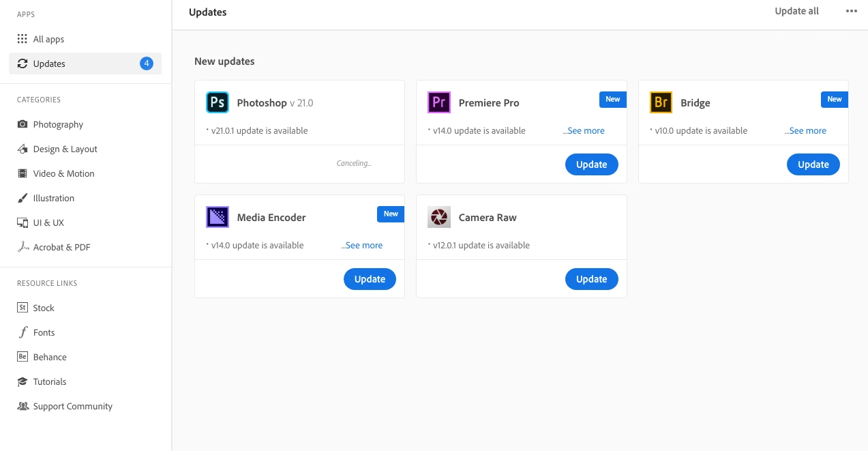Click the All apps grid icon

point(23,39)
